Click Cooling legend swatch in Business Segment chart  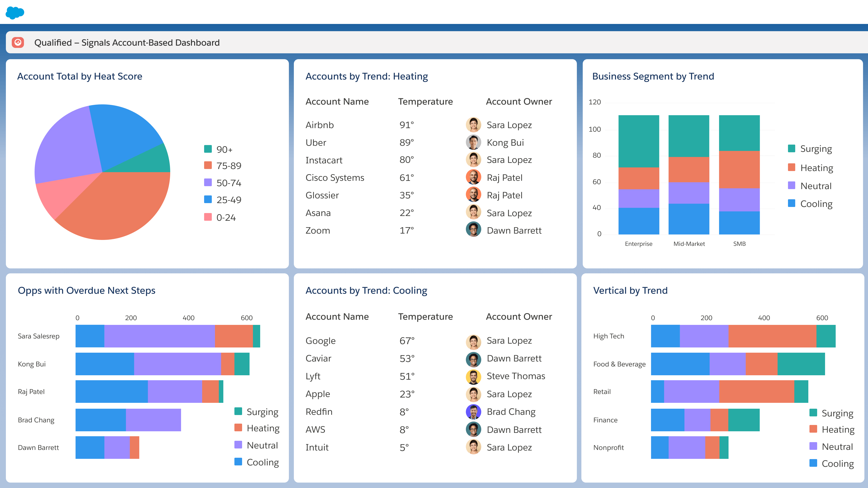pyautogui.click(x=792, y=203)
